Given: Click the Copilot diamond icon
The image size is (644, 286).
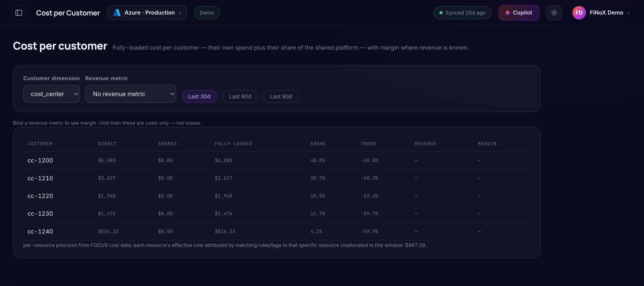Looking at the screenshot, I should pyautogui.click(x=508, y=13).
